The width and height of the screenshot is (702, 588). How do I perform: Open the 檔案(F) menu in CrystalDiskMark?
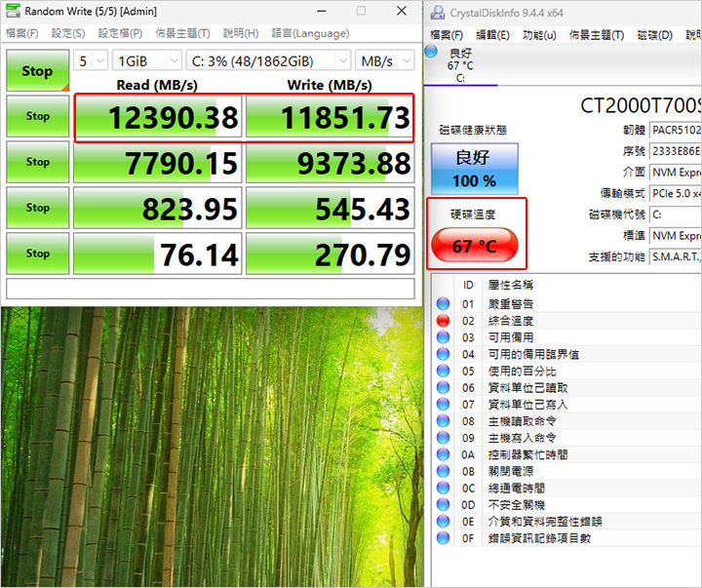[x=22, y=33]
